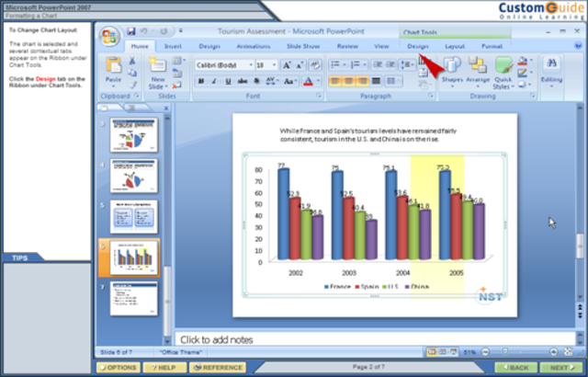Image resolution: width=588 pixels, height=377 pixels.
Task: Toggle text shadow
Action: click(257, 81)
